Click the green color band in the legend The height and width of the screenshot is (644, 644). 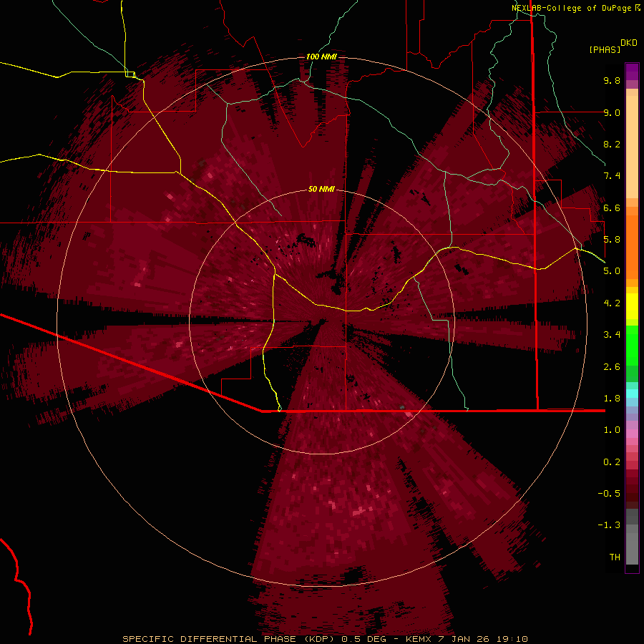(x=632, y=353)
